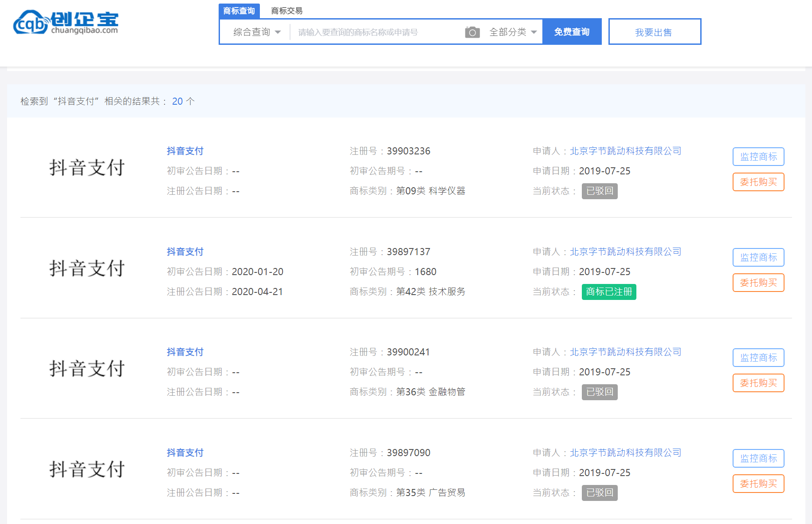
Task: Click 委托购买 for registration 39900241
Action: click(x=758, y=383)
